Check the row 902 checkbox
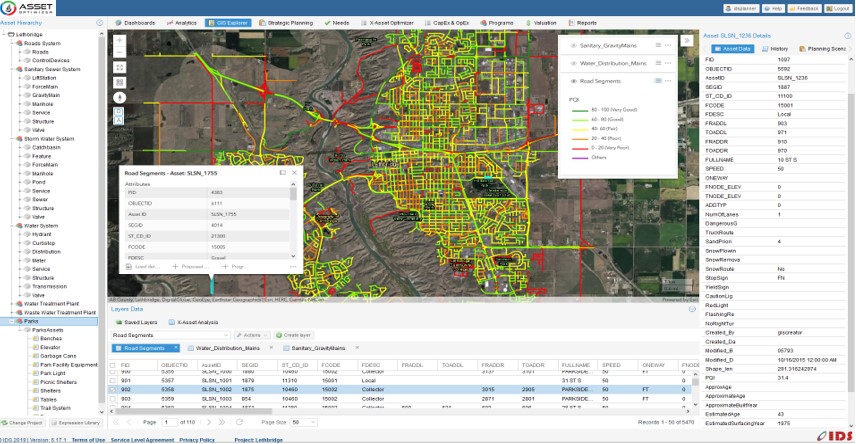 click(x=112, y=390)
